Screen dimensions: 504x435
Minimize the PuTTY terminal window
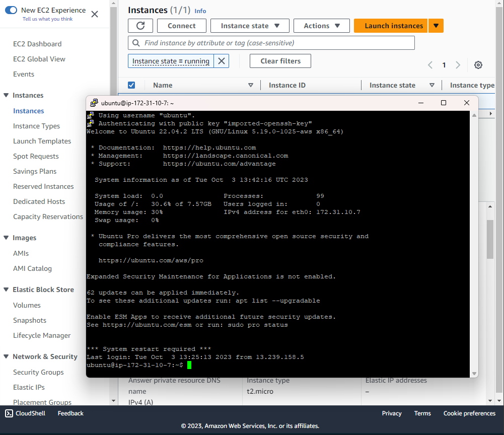[421, 103]
